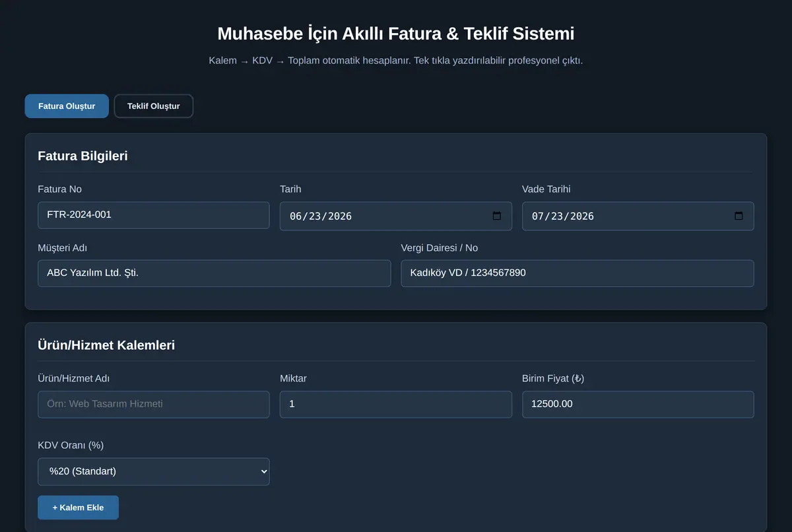This screenshot has height=532, width=792.
Task: Switch to the Teklif Oluştur tab
Action: click(154, 106)
